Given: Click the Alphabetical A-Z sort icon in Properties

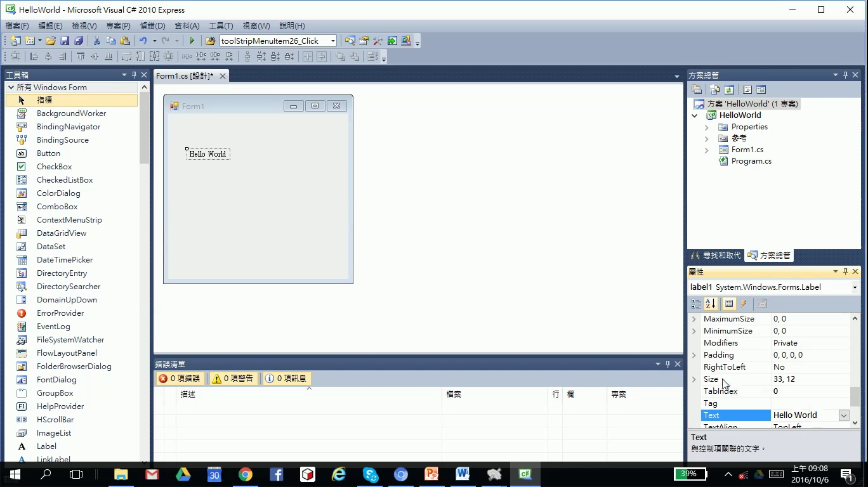Looking at the screenshot, I should (711, 304).
